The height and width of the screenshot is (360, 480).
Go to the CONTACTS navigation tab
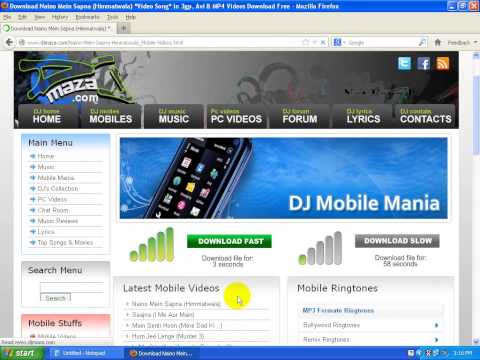coord(426,116)
